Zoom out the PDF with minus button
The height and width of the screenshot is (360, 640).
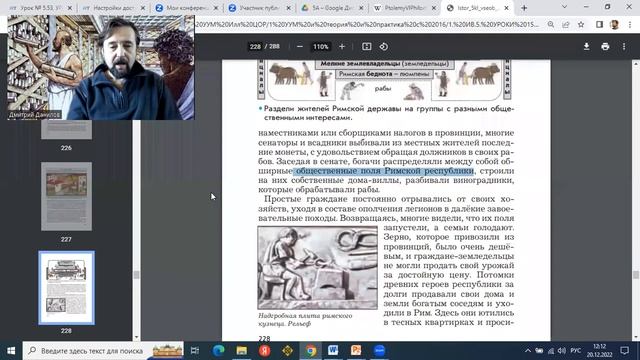(x=300, y=47)
